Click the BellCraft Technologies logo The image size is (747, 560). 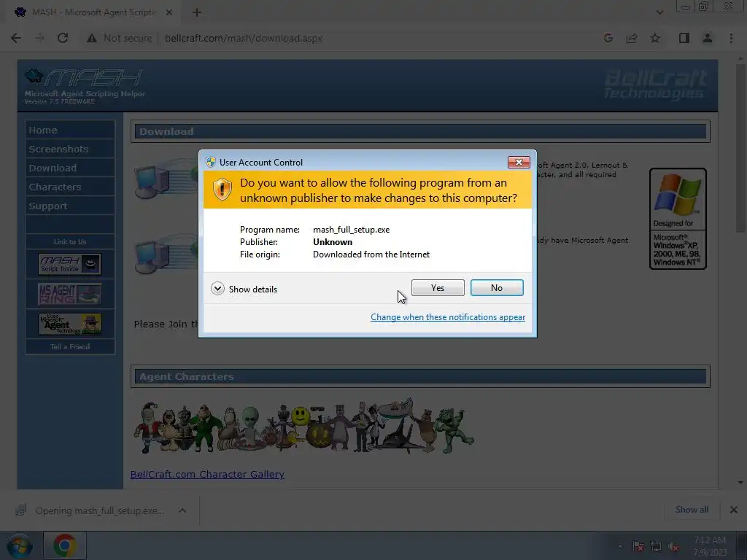(655, 84)
